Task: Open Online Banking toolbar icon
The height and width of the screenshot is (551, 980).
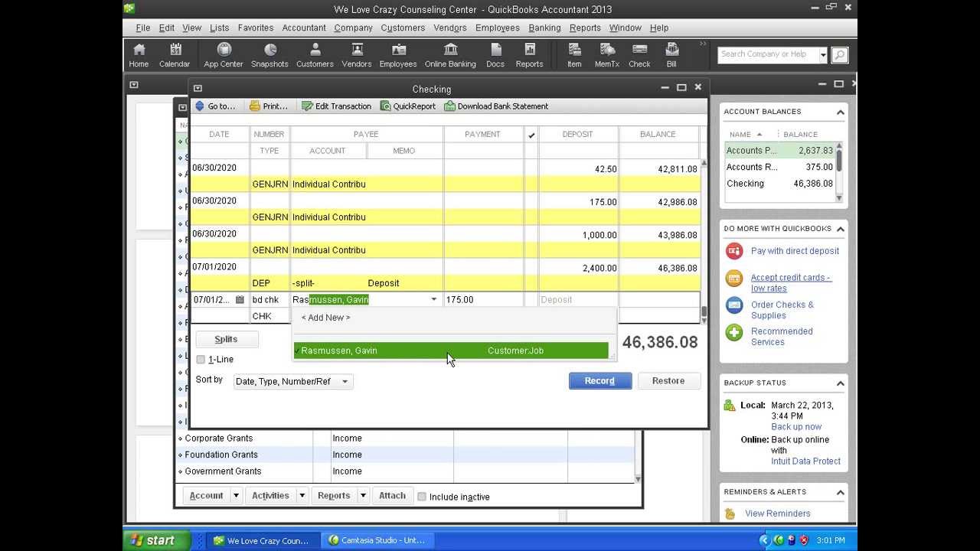Action: [450, 55]
